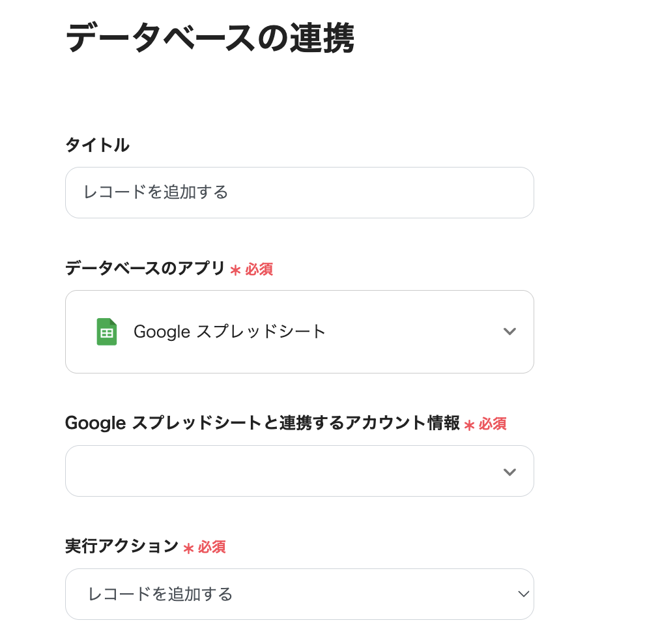Click the データベースのアプリ field label
Screen dimensions: 645x644
[145, 269]
